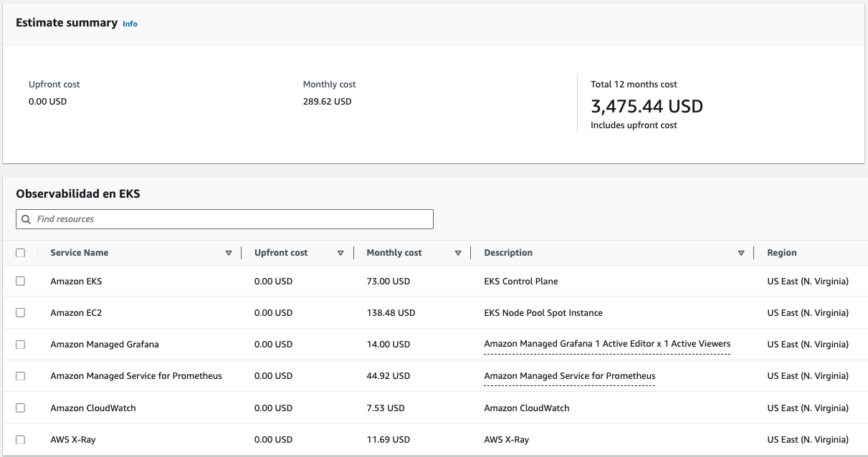Viewport: 868px width, 457px height.
Task: Click the underlined Prometheus description text
Action: coord(570,376)
